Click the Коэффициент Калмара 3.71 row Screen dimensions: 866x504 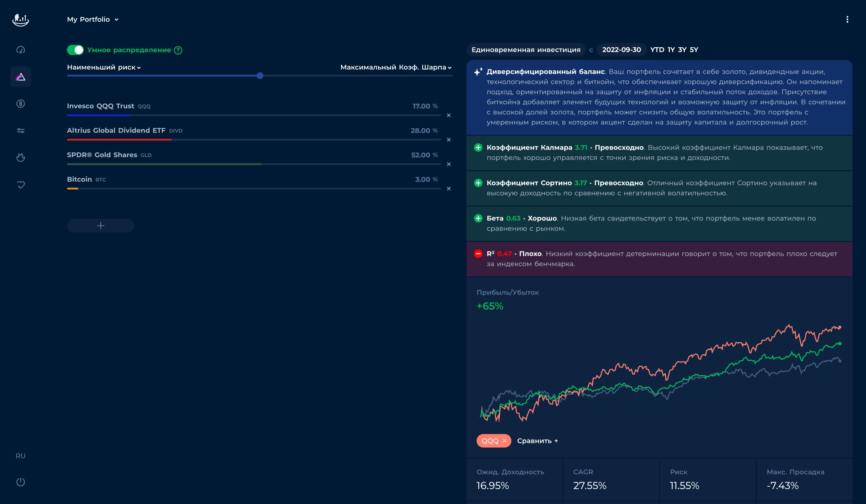660,153
